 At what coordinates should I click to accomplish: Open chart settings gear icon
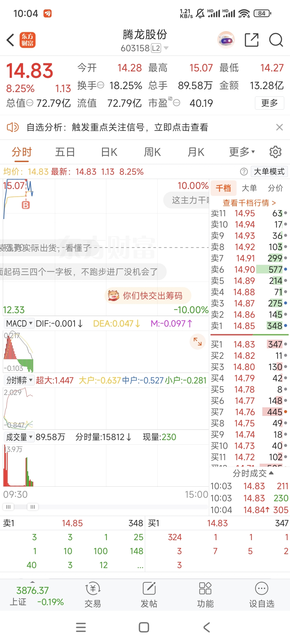click(x=275, y=152)
